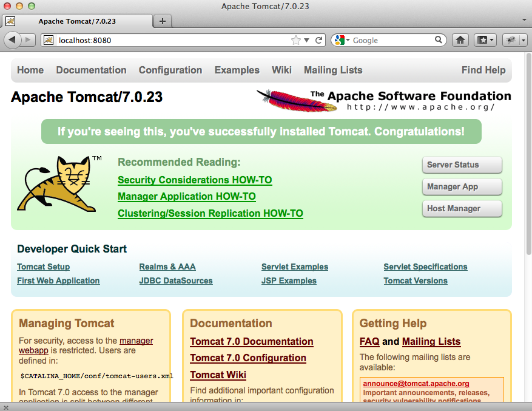Open JDBC DataSources link
Image resolution: width=532 pixels, height=411 pixels.
(x=176, y=280)
